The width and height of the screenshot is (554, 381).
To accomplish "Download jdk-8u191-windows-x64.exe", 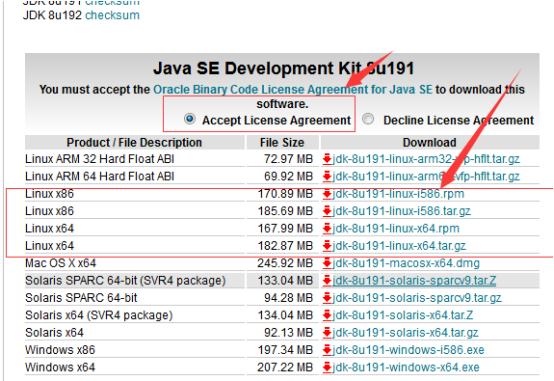I will 406,367.
